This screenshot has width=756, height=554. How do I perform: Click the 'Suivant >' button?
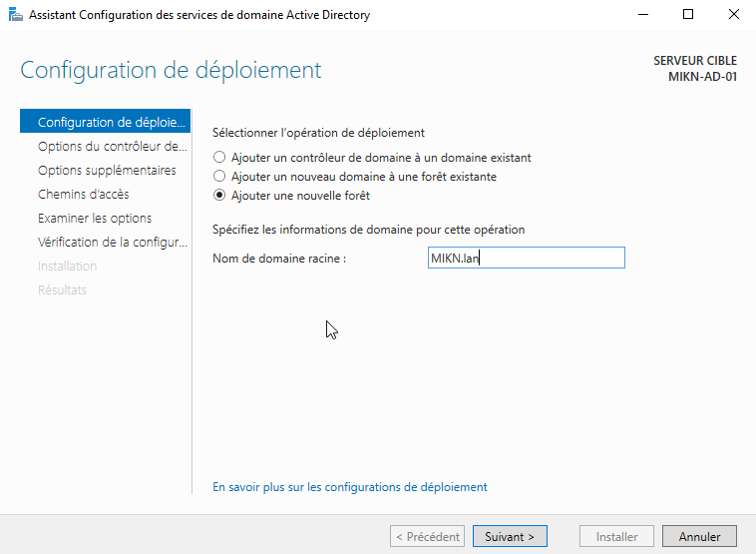pyautogui.click(x=510, y=536)
